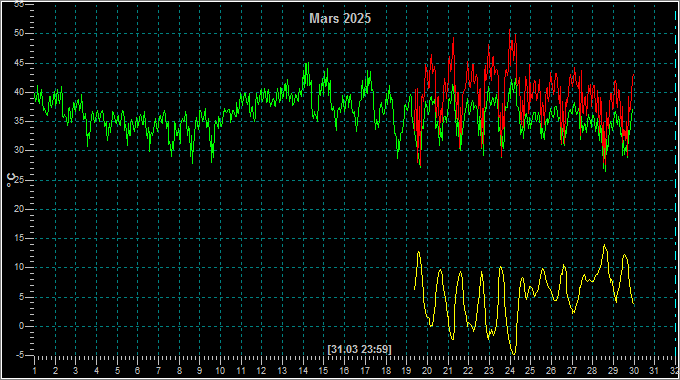Select day 24 on the x-axis
Image resolution: width=680 pixels, height=380 pixels.
tap(510, 371)
